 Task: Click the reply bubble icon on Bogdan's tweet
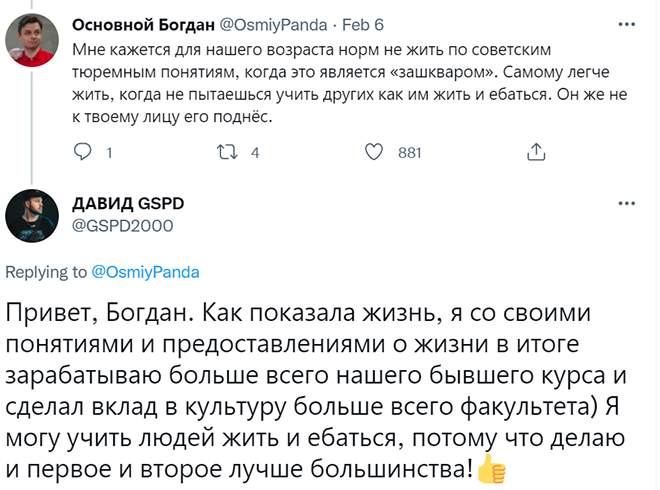(x=82, y=152)
